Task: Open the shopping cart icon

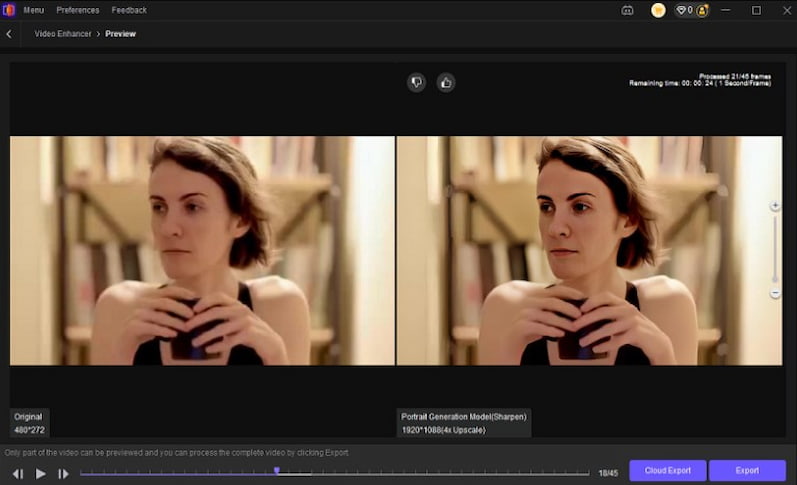Action: tap(658, 10)
